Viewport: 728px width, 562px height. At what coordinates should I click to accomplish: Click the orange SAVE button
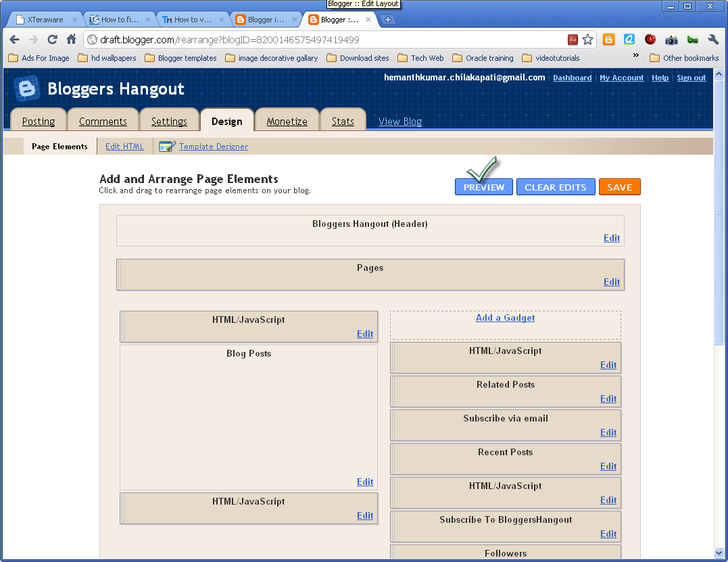[x=620, y=187]
